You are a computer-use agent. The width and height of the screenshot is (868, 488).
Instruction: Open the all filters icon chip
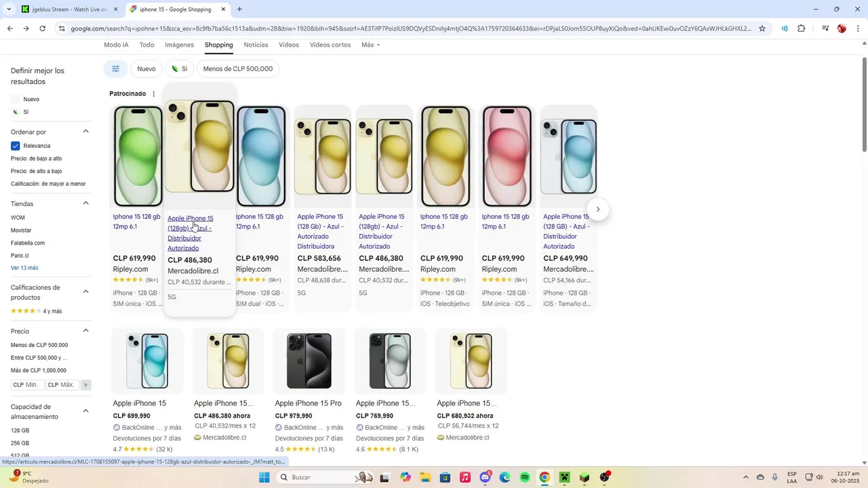(115, 68)
